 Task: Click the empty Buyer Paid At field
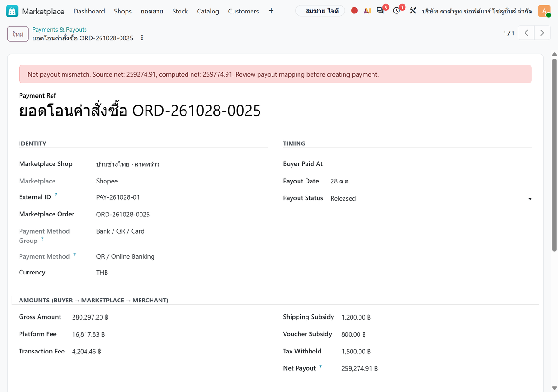(x=431, y=164)
